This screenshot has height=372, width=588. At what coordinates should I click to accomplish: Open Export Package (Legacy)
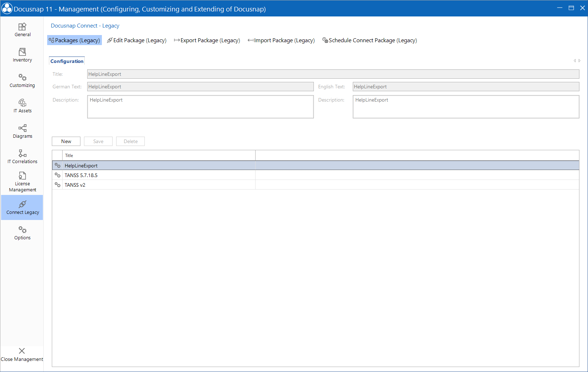coord(207,40)
